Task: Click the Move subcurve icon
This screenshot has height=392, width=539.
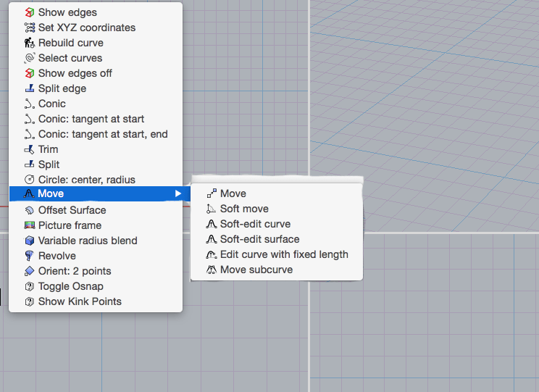Action: click(212, 270)
